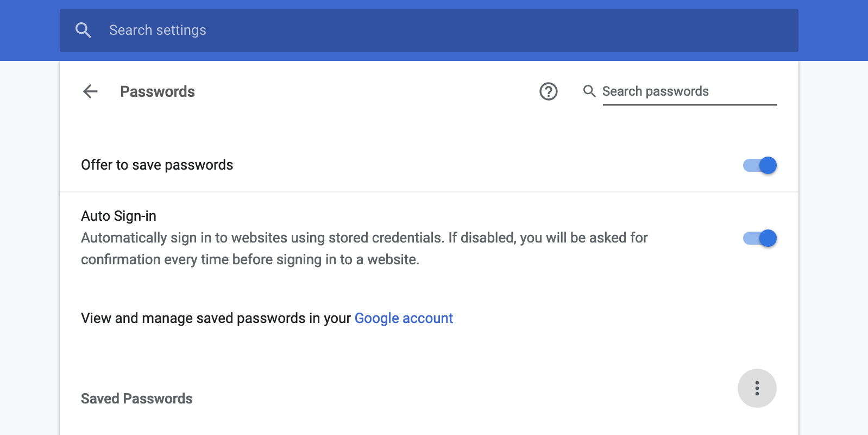Click the Passwords page title
The height and width of the screenshot is (435, 868).
point(158,91)
